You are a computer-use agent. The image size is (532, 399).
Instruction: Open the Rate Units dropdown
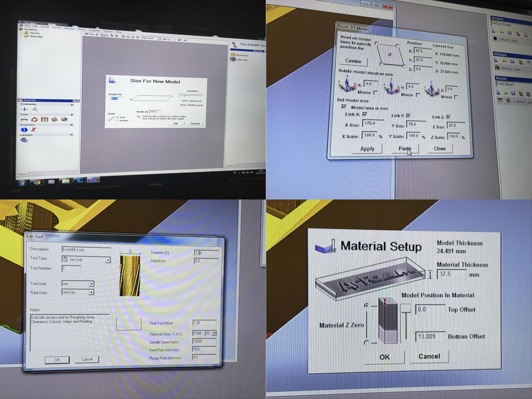[x=78, y=292]
